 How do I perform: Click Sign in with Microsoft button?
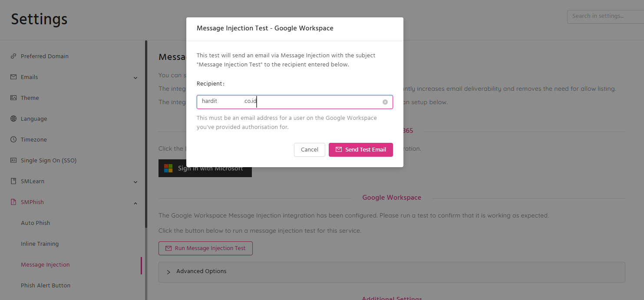(205, 168)
